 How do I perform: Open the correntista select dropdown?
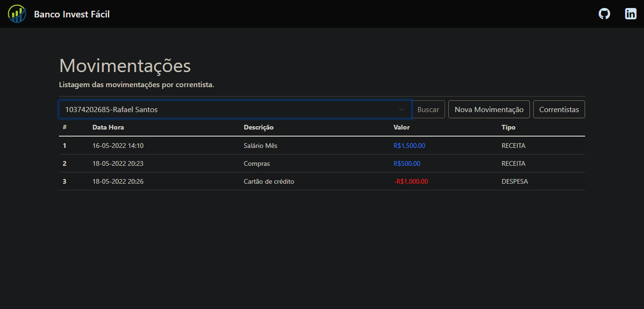235,109
